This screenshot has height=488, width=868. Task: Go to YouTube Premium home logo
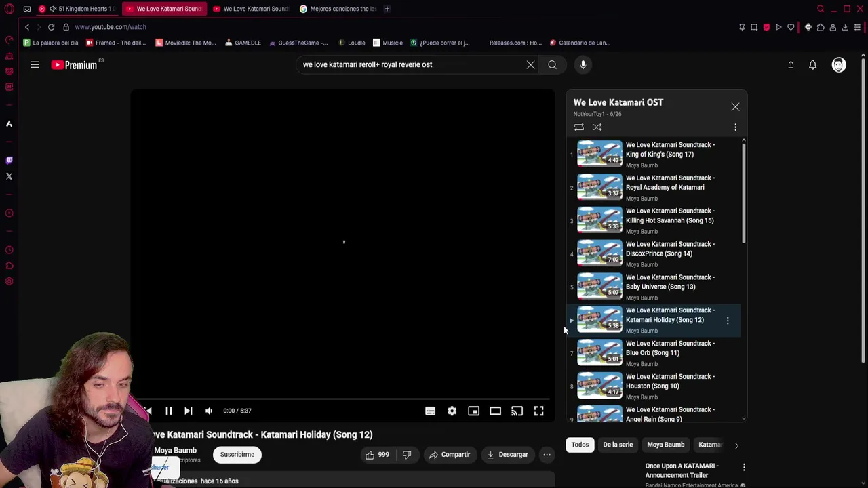pos(74,65)
